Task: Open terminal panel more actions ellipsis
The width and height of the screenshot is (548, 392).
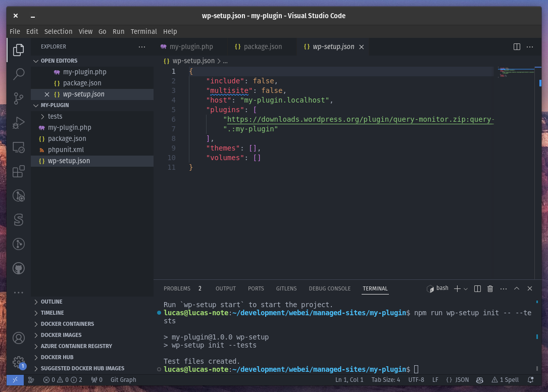Action: click(x=503, y=288)
